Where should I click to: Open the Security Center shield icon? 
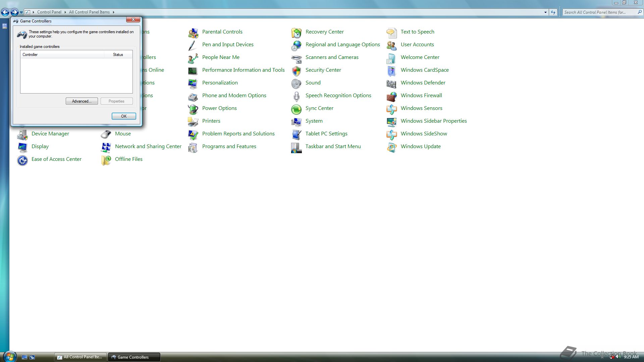(296, 71)
